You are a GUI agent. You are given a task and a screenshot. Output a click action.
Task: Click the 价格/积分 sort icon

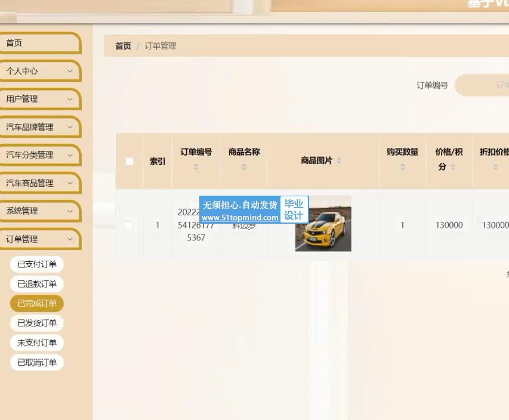click(x=454, y=168)
